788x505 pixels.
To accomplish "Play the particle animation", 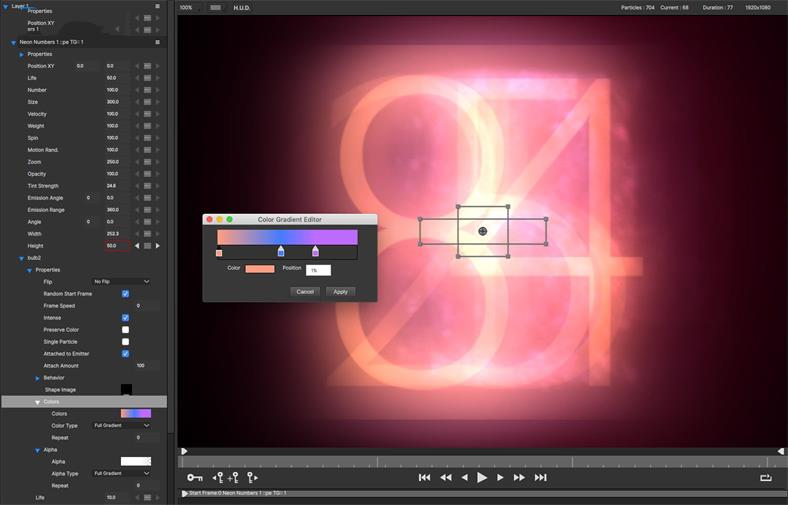I will pos(482,477).
